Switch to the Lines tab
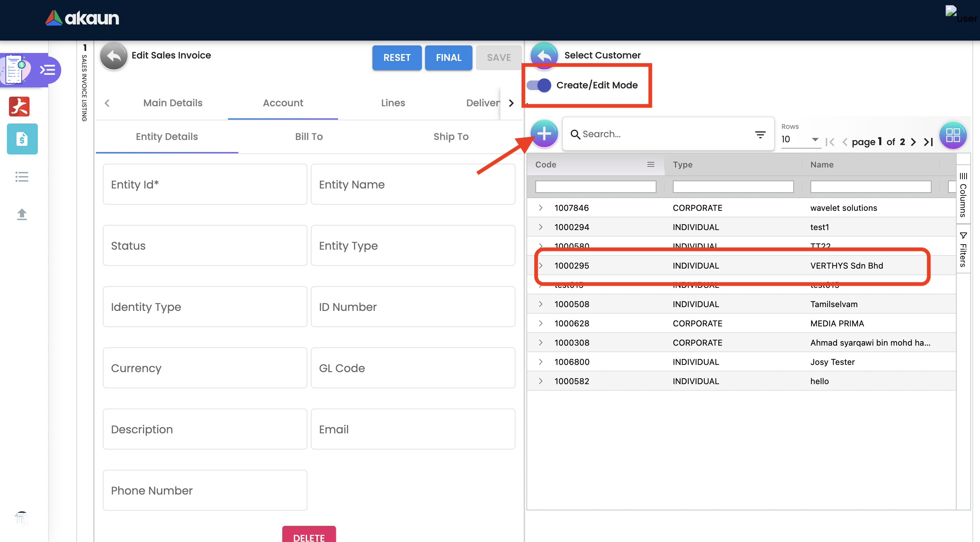The width and height of the screenshot is (980, 542). 393,103
